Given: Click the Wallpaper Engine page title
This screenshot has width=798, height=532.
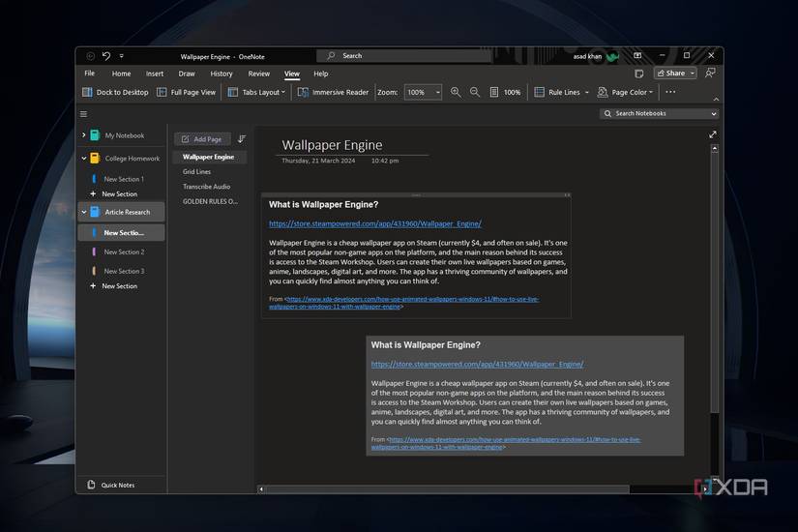Looking at the screenshot, I should pyautogui.click(x=332, y=145).
